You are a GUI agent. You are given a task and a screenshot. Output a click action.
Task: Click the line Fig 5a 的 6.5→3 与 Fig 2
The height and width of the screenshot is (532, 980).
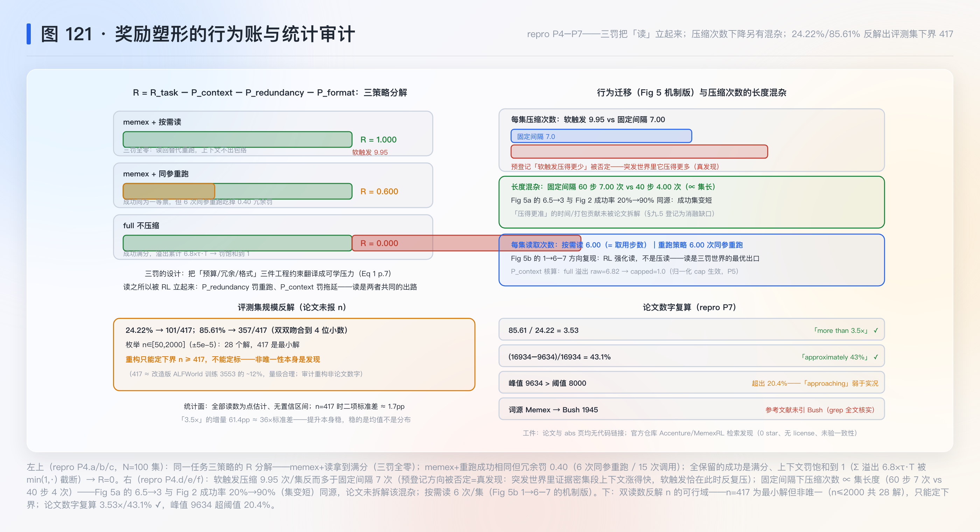click(x=611, y=200)
